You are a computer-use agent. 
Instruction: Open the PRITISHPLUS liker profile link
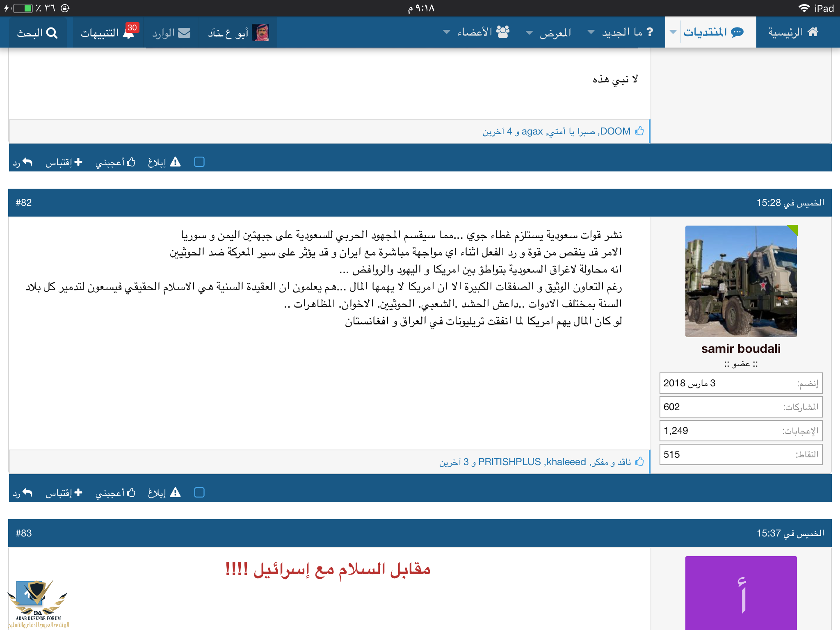pos(509,462)
